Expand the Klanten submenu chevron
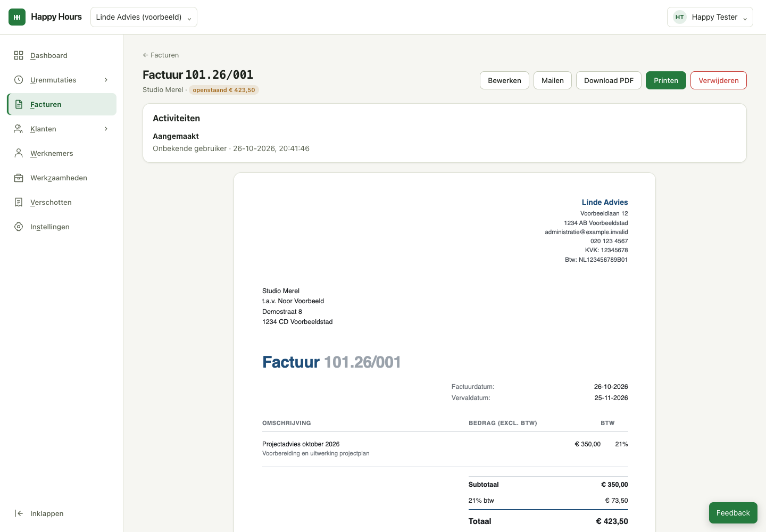Viewport: 766px width, 532px height. click(106, 129)
